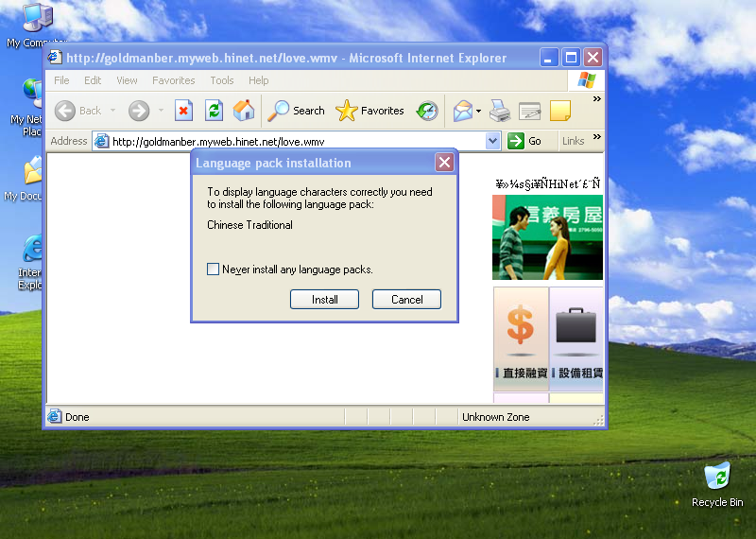756x539 pixels.
Task: Stop page loading with red X icon
Action: click(183, 111)
